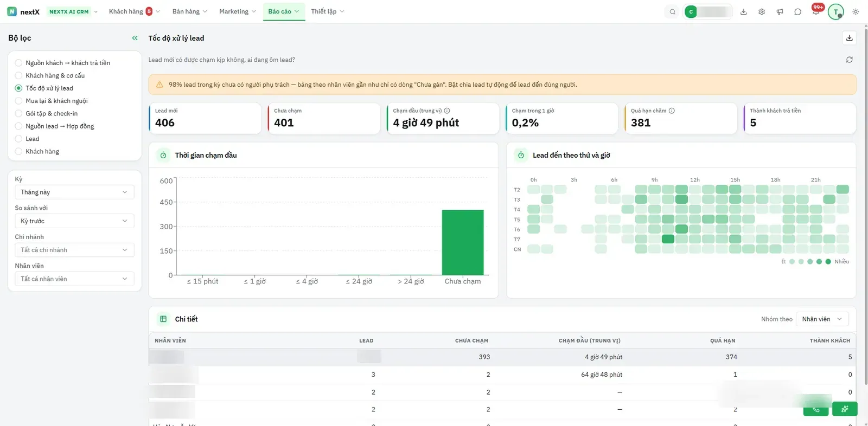Screen dimensions: 868x426
Task: Open the search icon in top bar
Action: (673, 11)
